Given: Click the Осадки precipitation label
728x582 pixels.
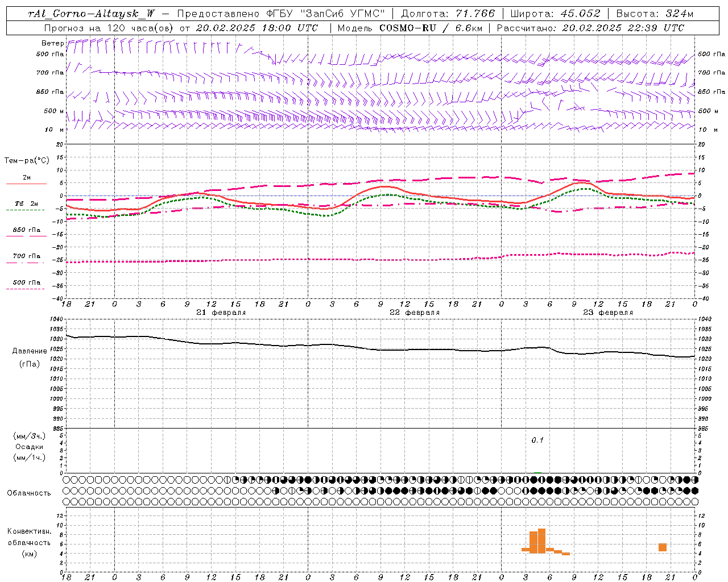Looking at the screenshot, I should (30, 447).
